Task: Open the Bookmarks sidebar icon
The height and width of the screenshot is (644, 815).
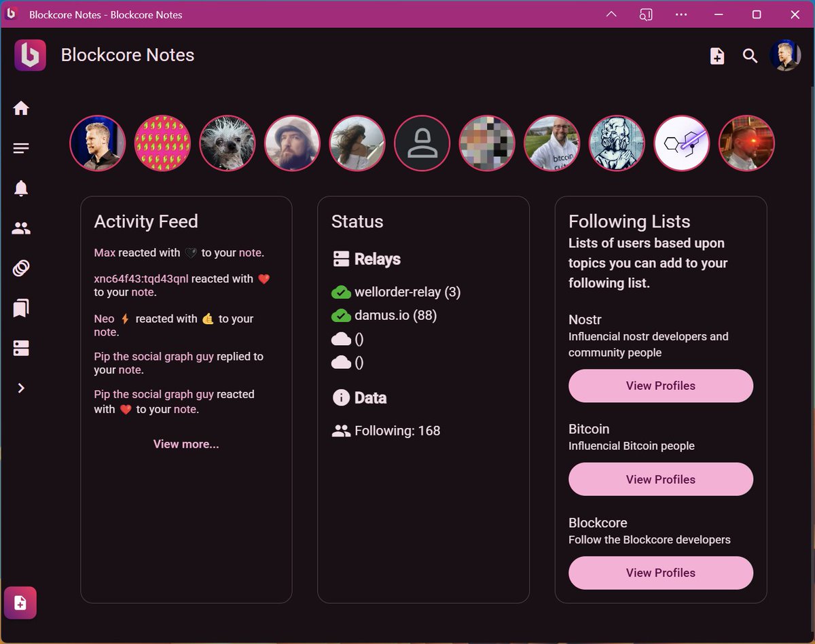Action: pyautogui.click(x=20, y=308)
